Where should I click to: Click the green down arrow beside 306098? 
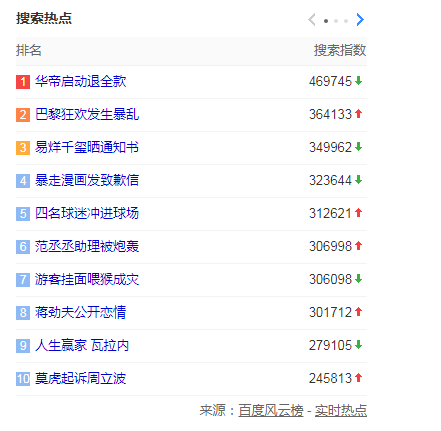[x=358, y=278]
